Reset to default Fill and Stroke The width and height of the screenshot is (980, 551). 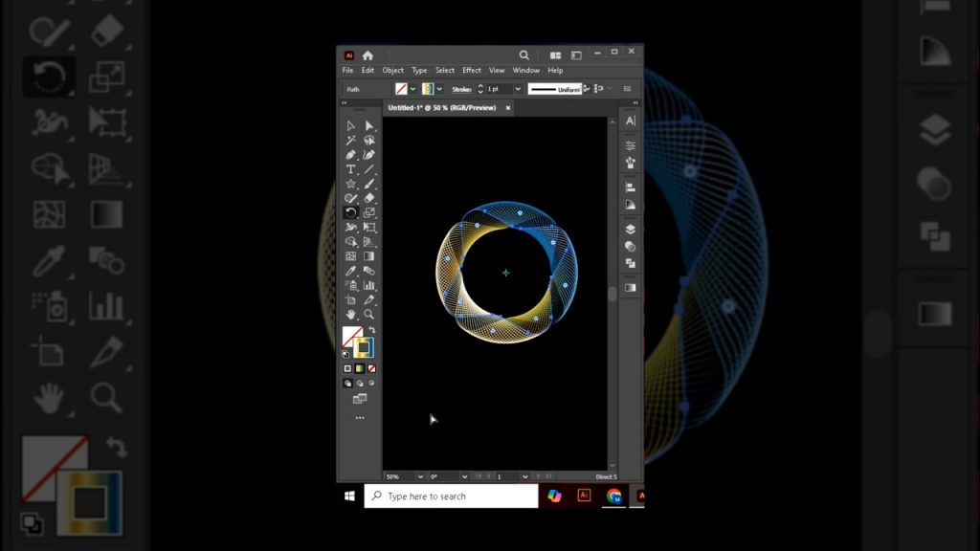(345, 354)
